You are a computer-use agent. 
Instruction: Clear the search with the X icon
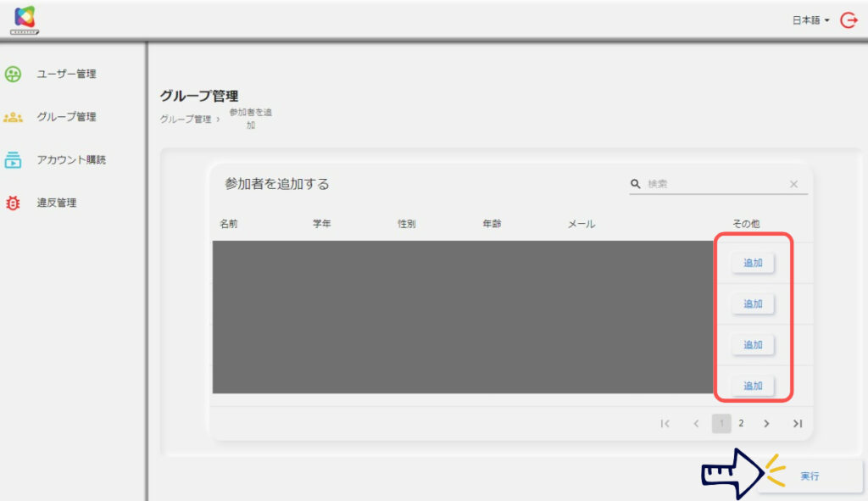(793, 184)
